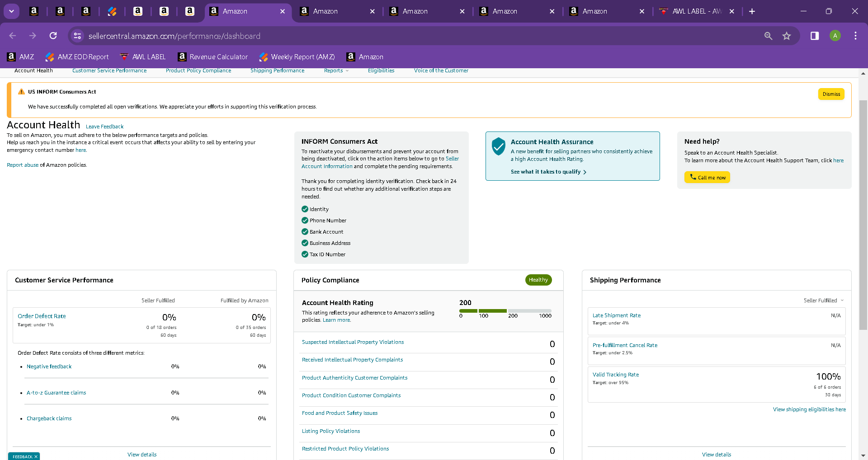868x460 pixels.
Task: Open the Valid Tracking Rate link
Action: [616, 375]
